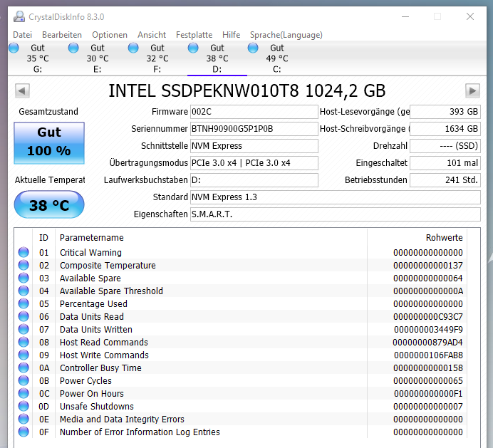Click the Schnittstelle field NVM Express
This screenshot has width=493, height=448.
tap(254, 146)
